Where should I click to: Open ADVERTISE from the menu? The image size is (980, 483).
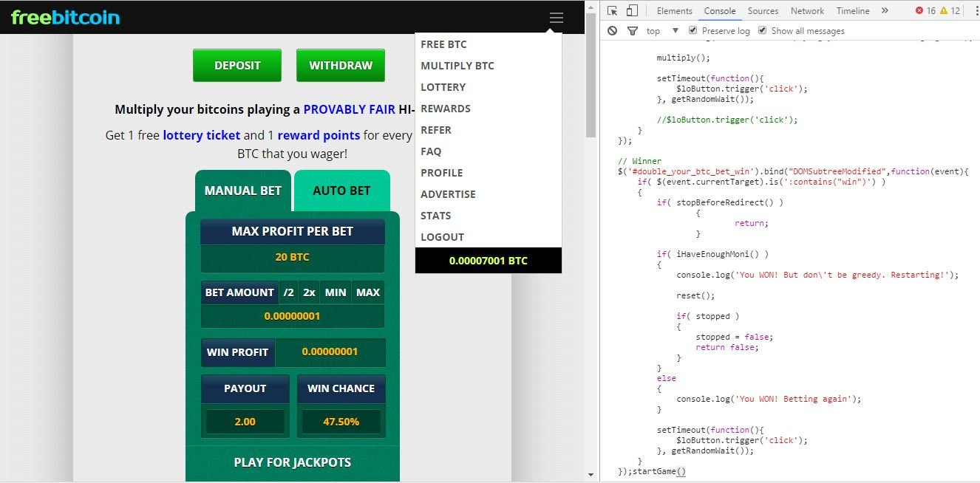[489, 194]
